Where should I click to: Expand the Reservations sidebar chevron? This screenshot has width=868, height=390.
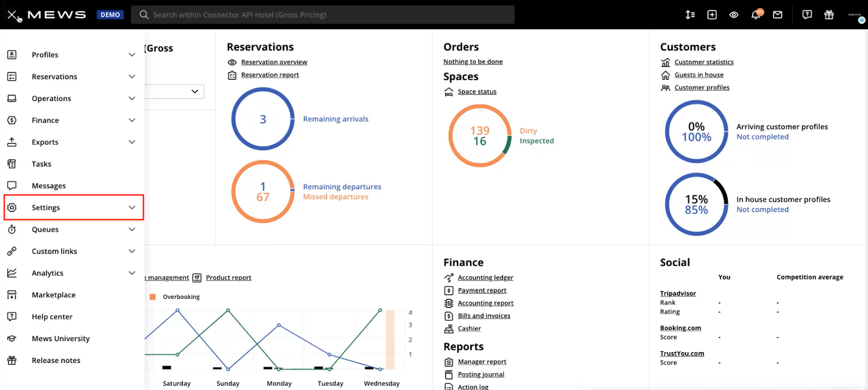pos(132,76)
